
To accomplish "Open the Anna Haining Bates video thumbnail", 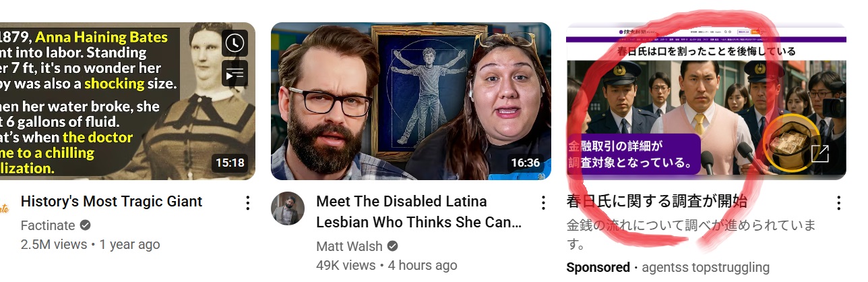I will pos(128,101).
